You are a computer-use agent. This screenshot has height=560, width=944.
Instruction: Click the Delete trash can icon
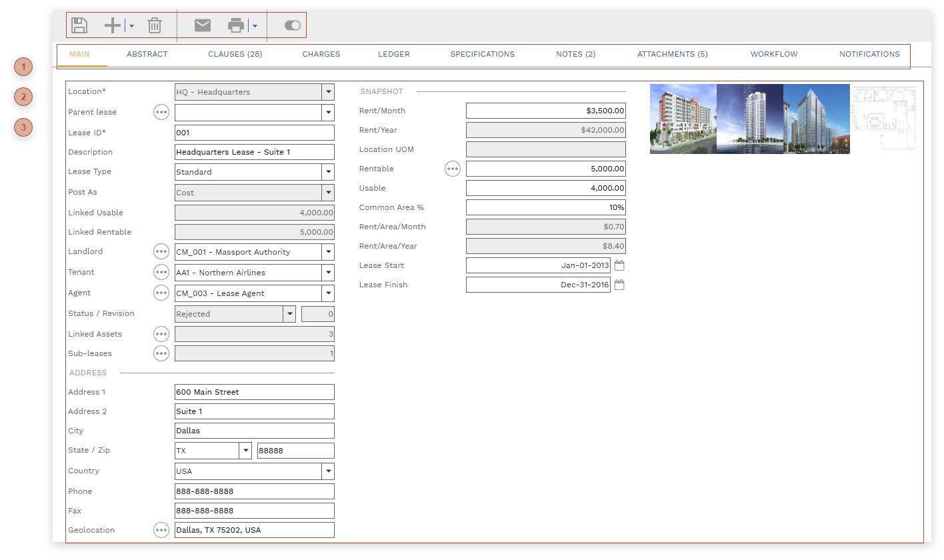tap(155, 25)
